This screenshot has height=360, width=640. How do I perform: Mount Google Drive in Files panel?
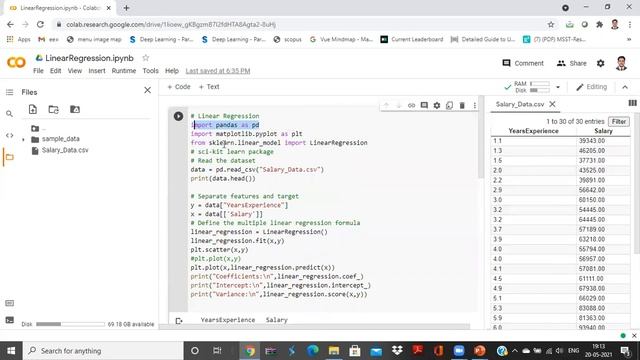(75, 109)
